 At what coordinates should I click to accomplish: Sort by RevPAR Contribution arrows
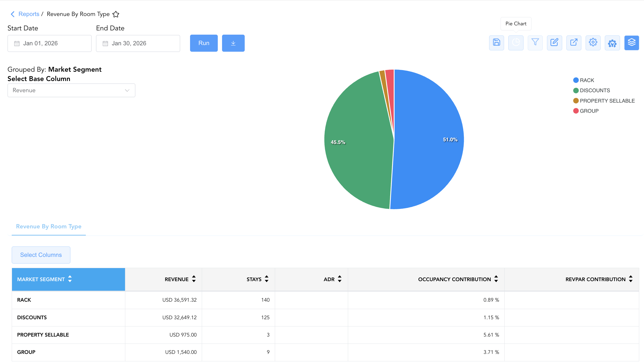tap(631, 279)
